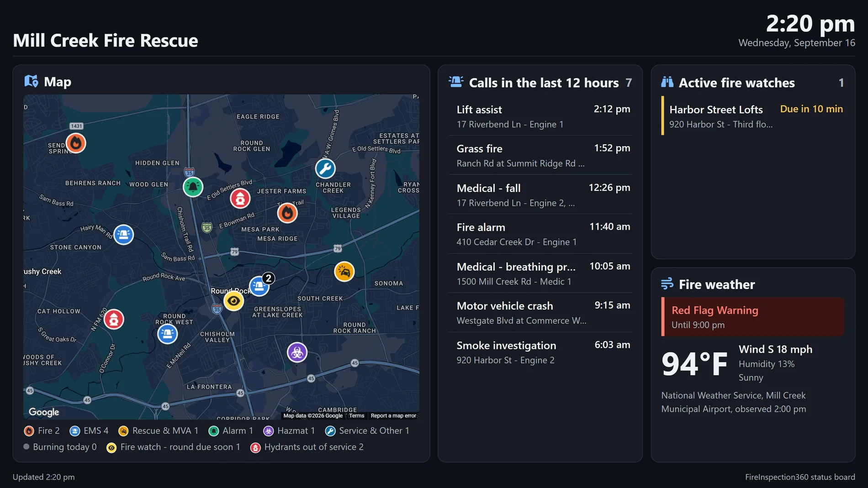Screen dimensions: 868x488
Task: Click the Fire 2 legend item
Action: click(x=42, y=431)
